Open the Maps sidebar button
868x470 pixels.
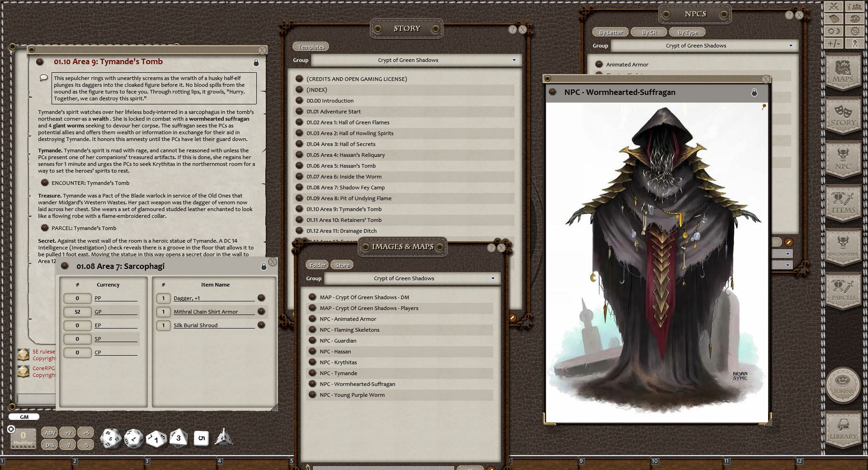pos(843,72)
